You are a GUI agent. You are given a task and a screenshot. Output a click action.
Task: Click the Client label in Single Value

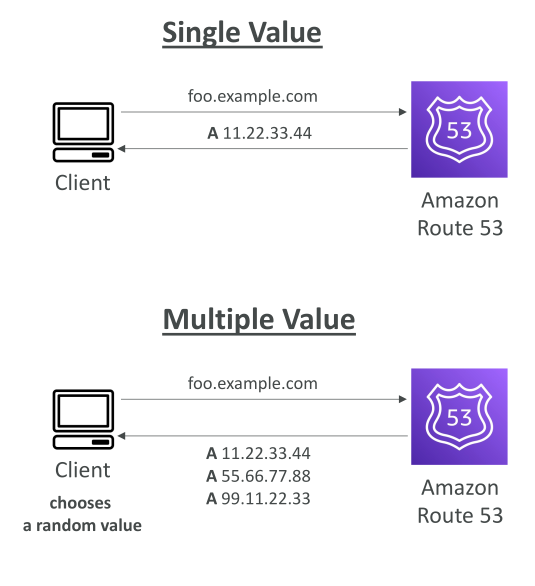(83, 183)
